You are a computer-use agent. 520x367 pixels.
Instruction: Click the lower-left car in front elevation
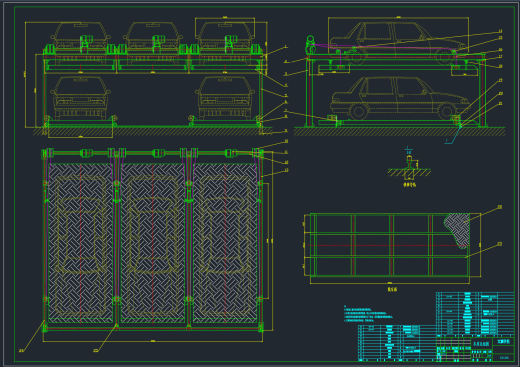click(x=81, y=98)
